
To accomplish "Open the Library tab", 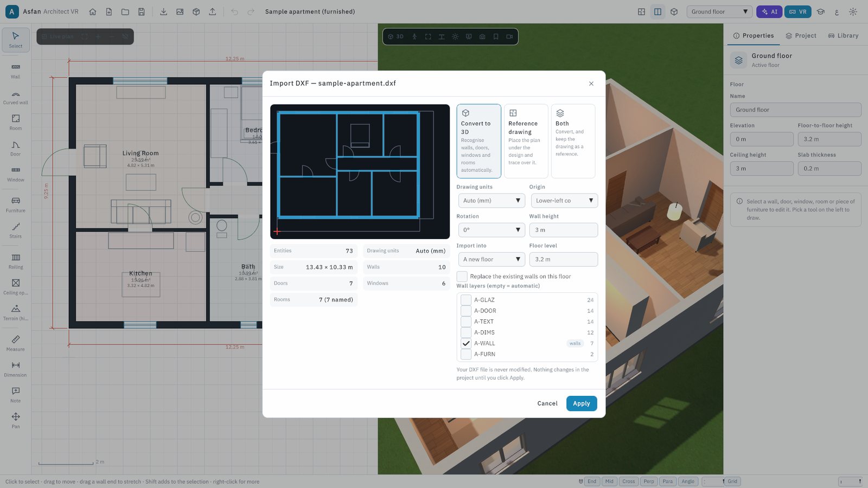I will (x=843, y=36).
